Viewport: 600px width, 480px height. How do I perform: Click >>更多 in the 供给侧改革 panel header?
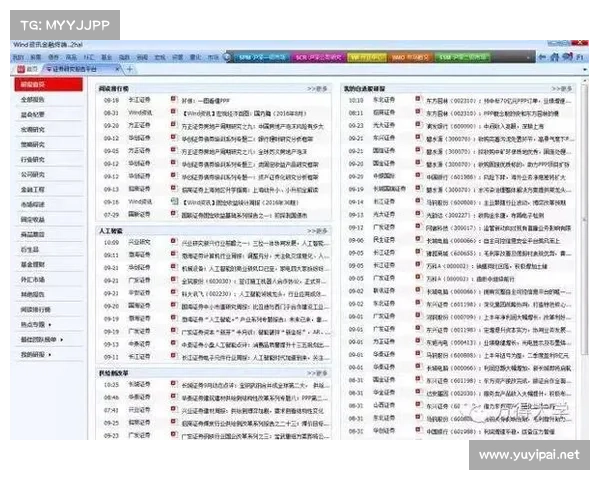point(317,373)
